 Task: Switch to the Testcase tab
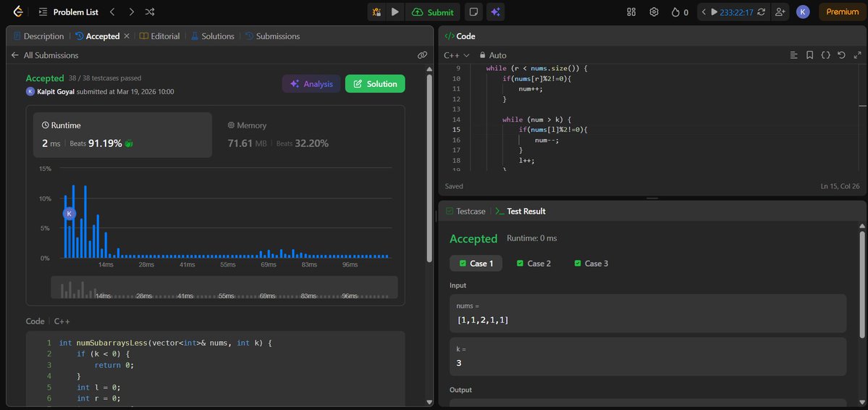(465, 211)
